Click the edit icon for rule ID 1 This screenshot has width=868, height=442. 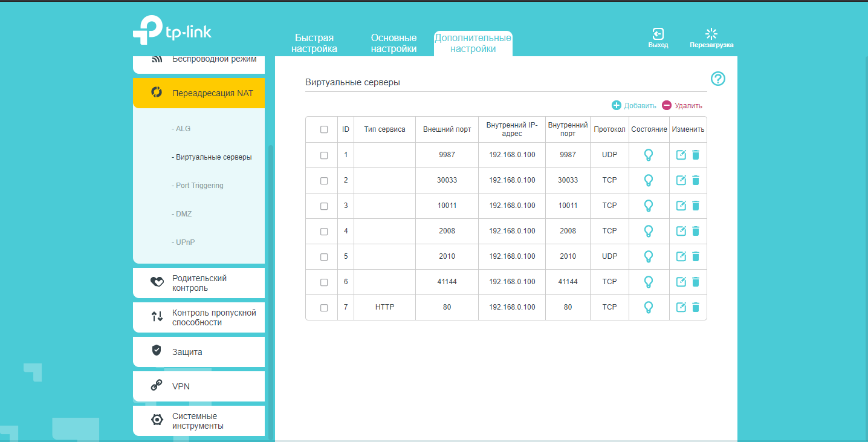coord(681,155)
